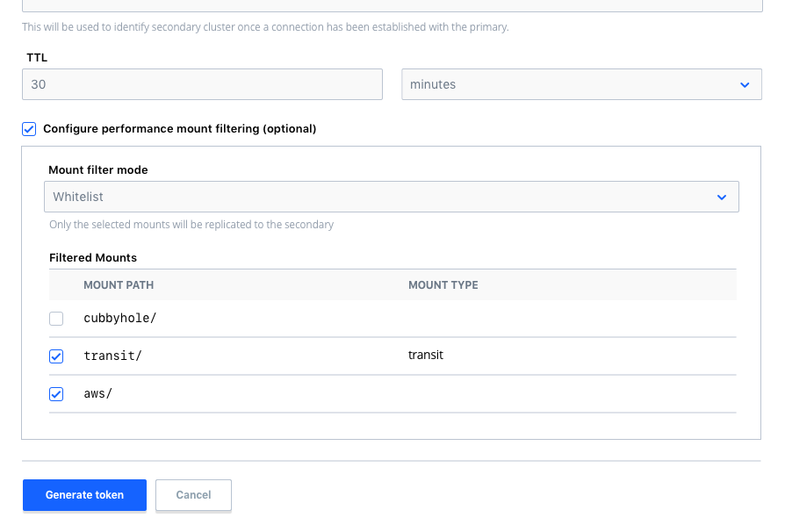Viewport: 785px width, 532px height.
Task: Click the MOUNT PATH column header
Action: [119, 285]
